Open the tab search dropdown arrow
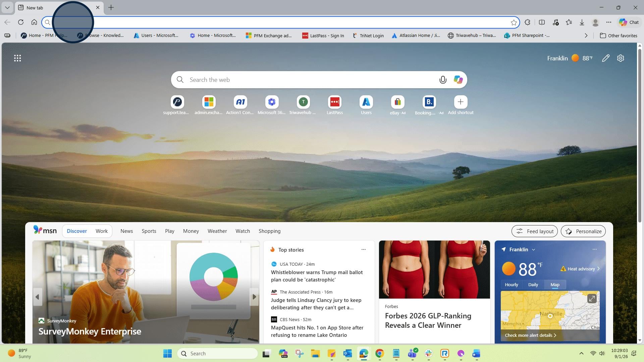The image size is (644, 362). pos(7,7)
